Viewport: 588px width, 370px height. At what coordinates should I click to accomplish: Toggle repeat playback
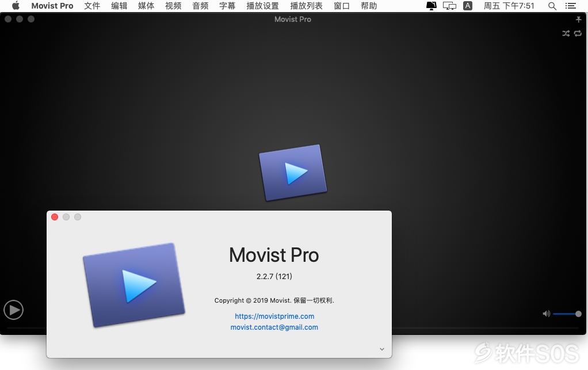tap(578, 33)
